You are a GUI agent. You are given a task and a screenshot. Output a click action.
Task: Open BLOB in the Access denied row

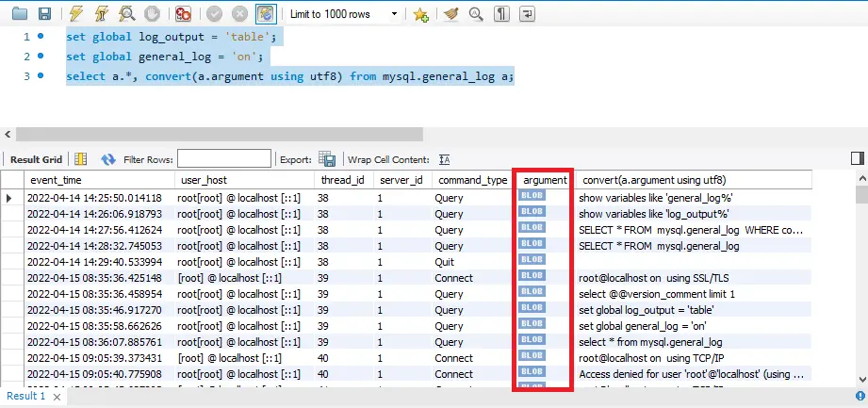click(x=532, y=371)
